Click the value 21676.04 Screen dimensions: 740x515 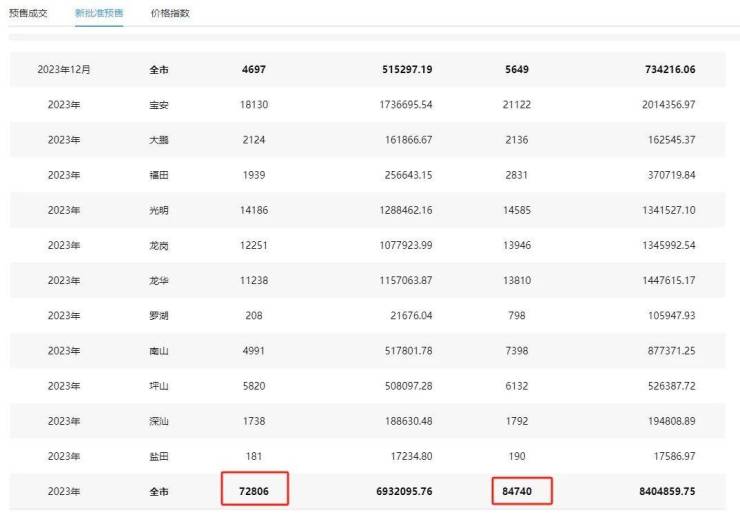(411, 316)
